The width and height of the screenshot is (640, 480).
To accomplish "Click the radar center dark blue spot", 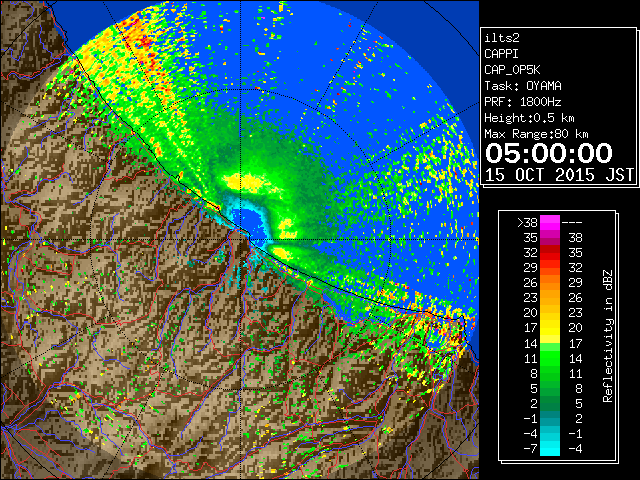I will 251,222.
